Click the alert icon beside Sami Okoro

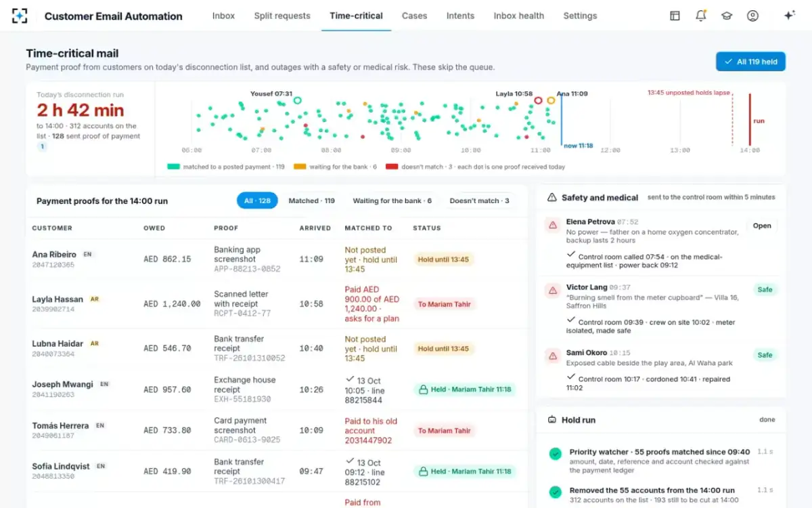553,356
